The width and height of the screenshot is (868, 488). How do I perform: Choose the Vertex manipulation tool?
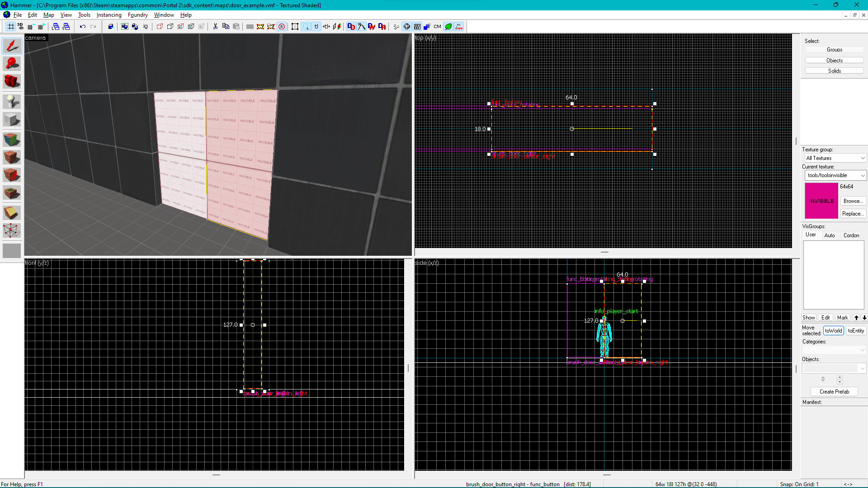click(12, 231)
